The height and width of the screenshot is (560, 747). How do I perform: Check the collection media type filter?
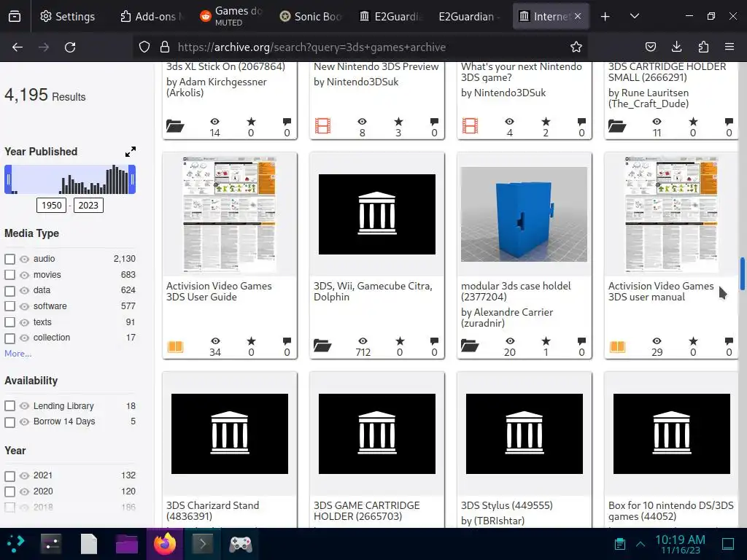pyautogui.click(x=9, y=338)
